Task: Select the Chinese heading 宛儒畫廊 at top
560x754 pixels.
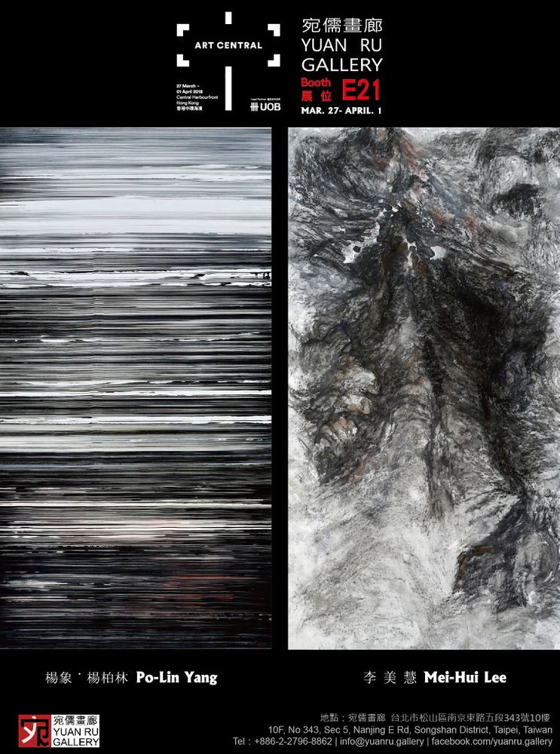Action: click(x=341, y=26)
